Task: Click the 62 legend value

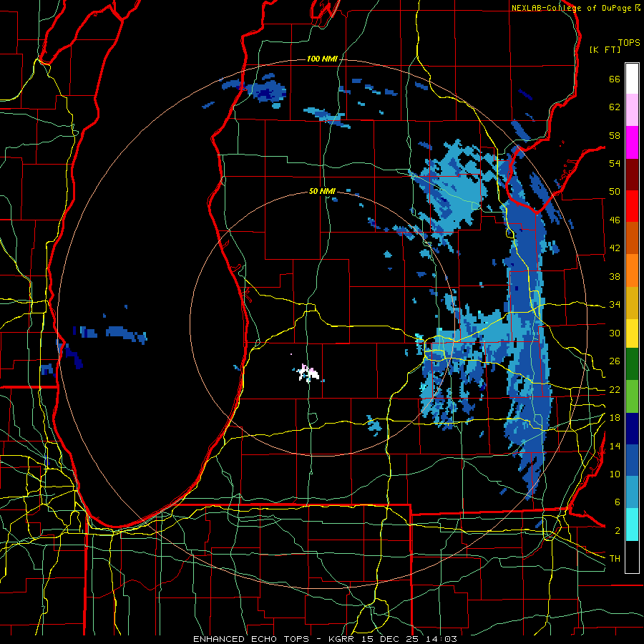Action: [615, 107]
